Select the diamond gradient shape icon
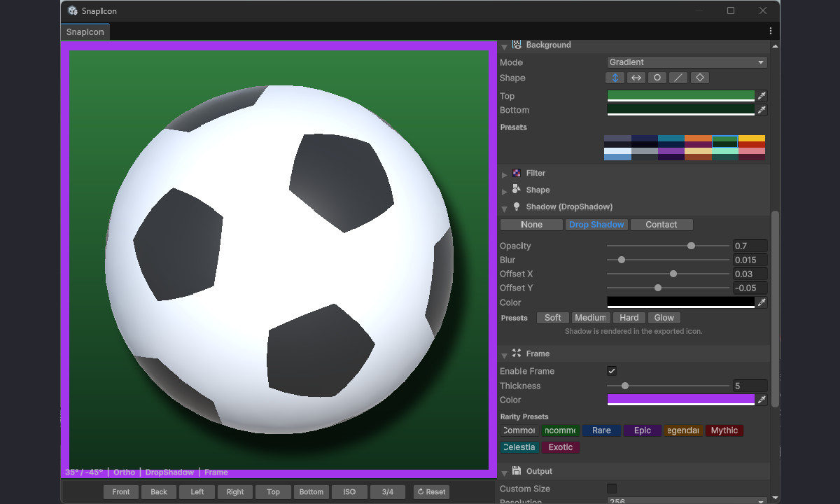Image resolution: width=840 pixels, height=504 pixels. [699, 77]
